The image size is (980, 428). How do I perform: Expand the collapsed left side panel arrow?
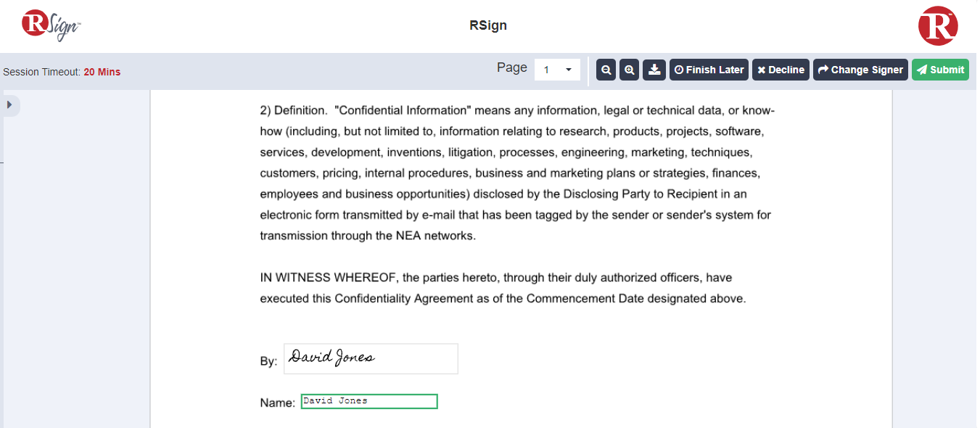tap(10, 105)
